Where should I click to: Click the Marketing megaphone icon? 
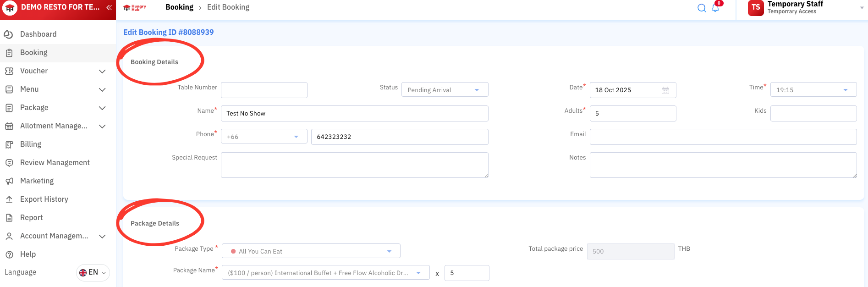(x=9, y=181)
